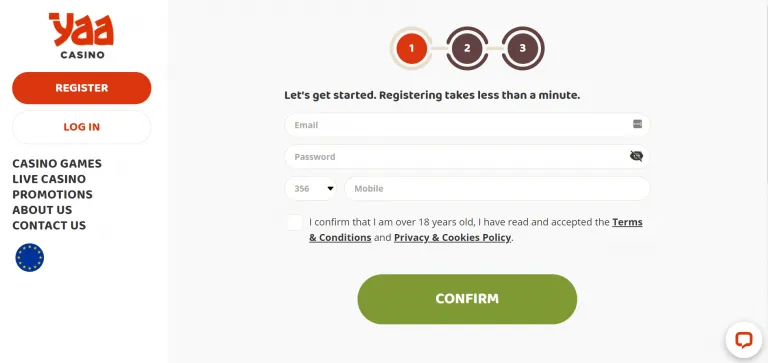
Task: Open the live chat bubble icon
Action: [x=744, y=339]
